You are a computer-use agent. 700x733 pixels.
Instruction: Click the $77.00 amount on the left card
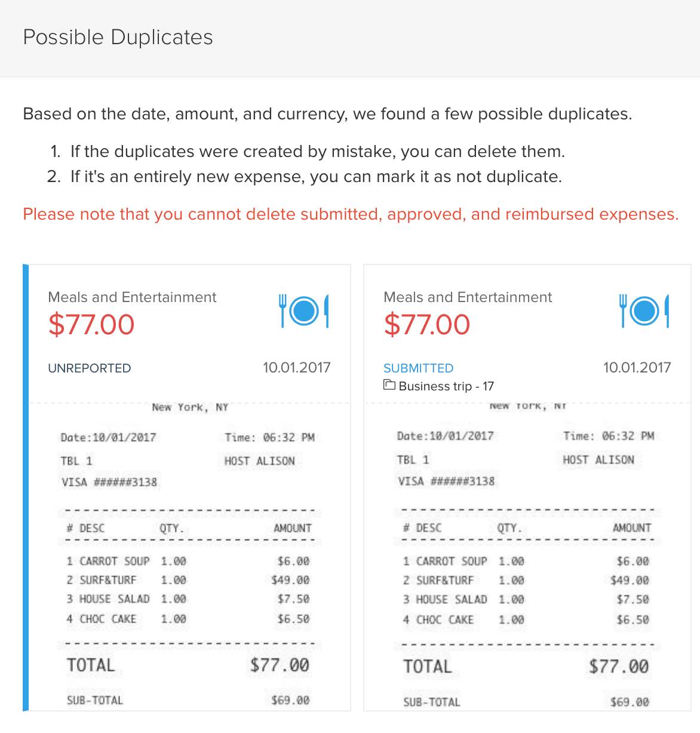(91, 325)
